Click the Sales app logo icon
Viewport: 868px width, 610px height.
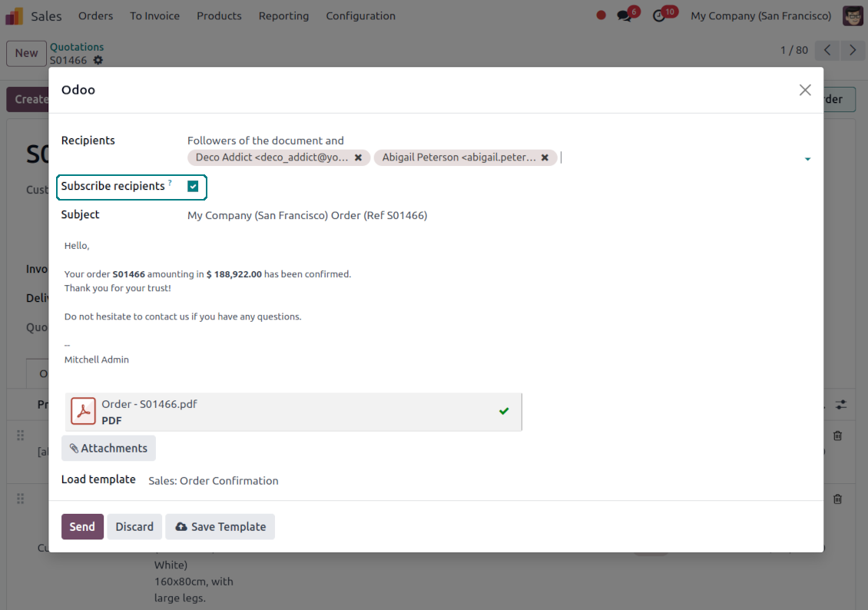[x=15, y=16]
